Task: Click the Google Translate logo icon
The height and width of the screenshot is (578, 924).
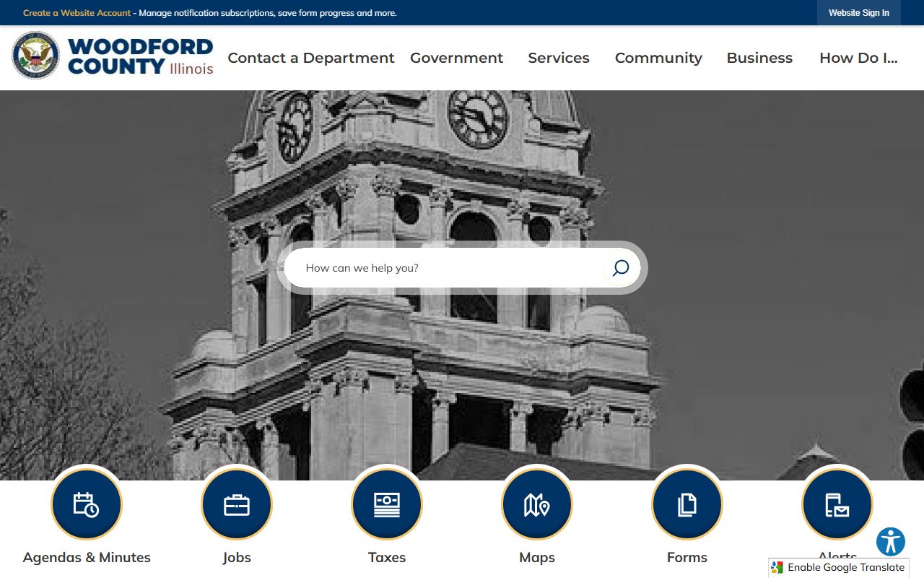Action: 777,568
